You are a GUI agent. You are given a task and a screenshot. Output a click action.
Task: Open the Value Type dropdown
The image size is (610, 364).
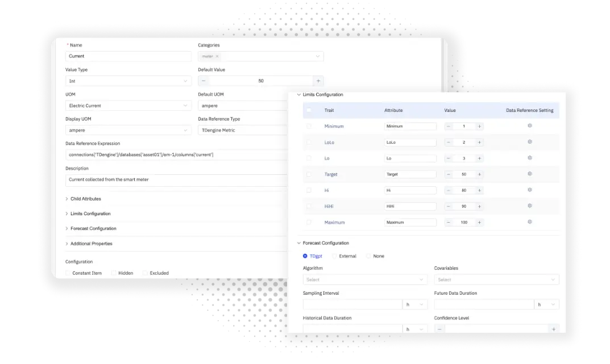click(x=128, y=81)
